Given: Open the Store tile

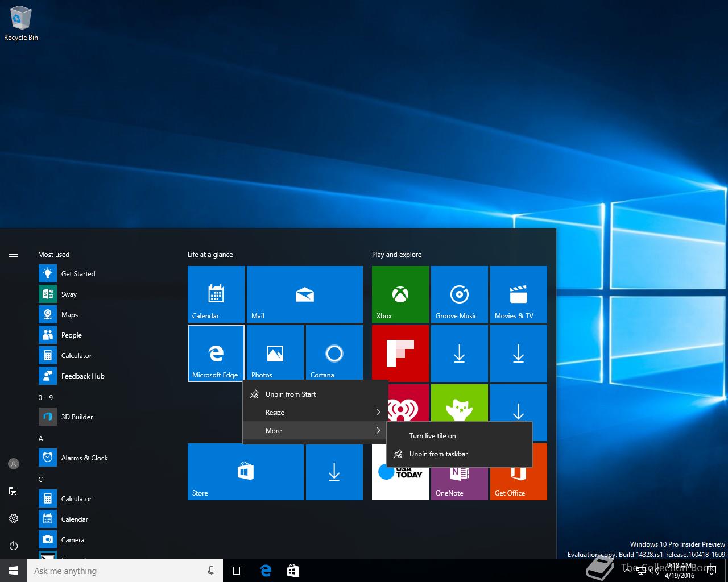Looking at the screenshot, I should (x=246, y=472).
